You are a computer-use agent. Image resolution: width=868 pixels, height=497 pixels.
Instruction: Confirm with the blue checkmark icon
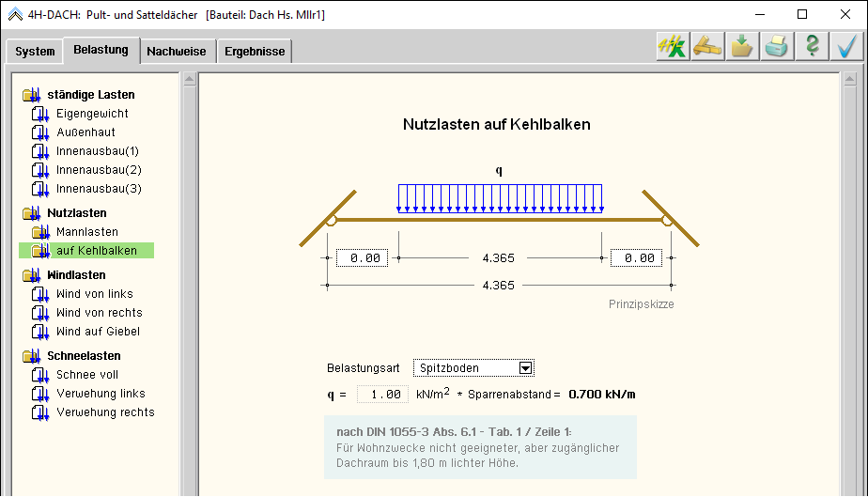click(x=847, y=47)
